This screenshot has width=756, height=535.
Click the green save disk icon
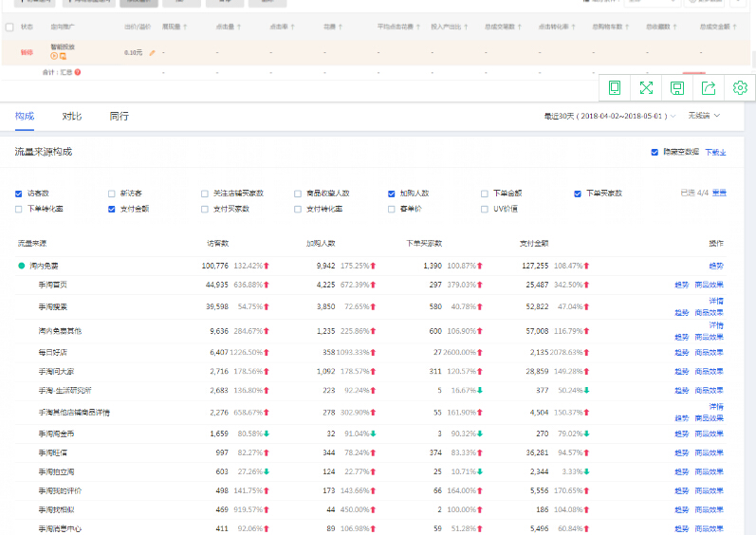(x=677, y=87)
